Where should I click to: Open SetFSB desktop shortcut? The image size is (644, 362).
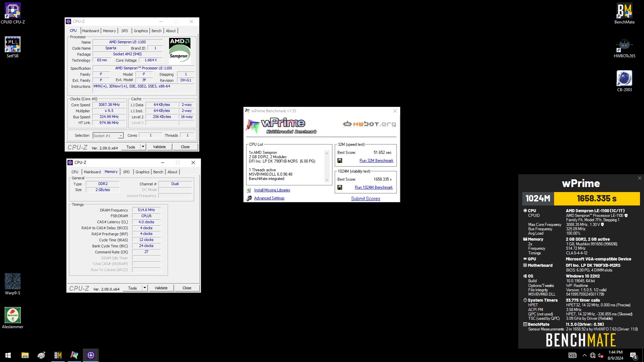[12, 47]
